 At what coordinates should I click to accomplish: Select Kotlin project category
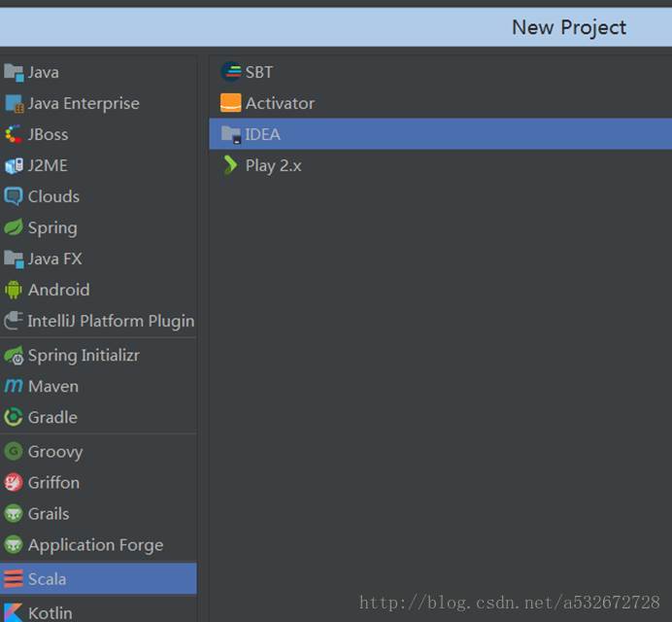pyautogui.click(x=50, y=612)
